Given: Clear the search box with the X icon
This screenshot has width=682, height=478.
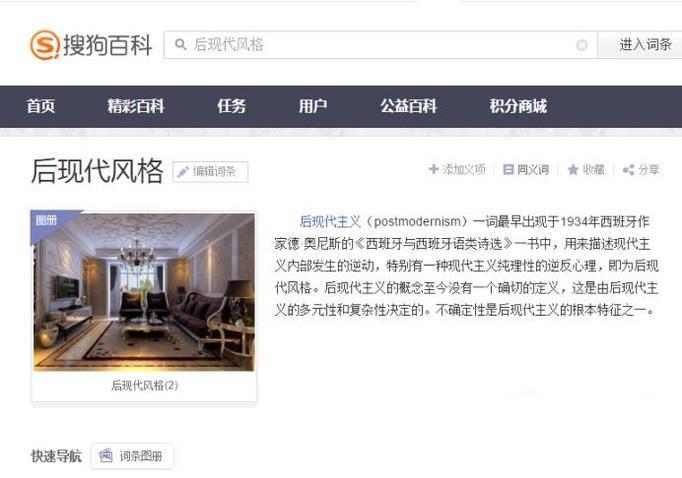Looking at the screenshot, I should click(582, 44).
